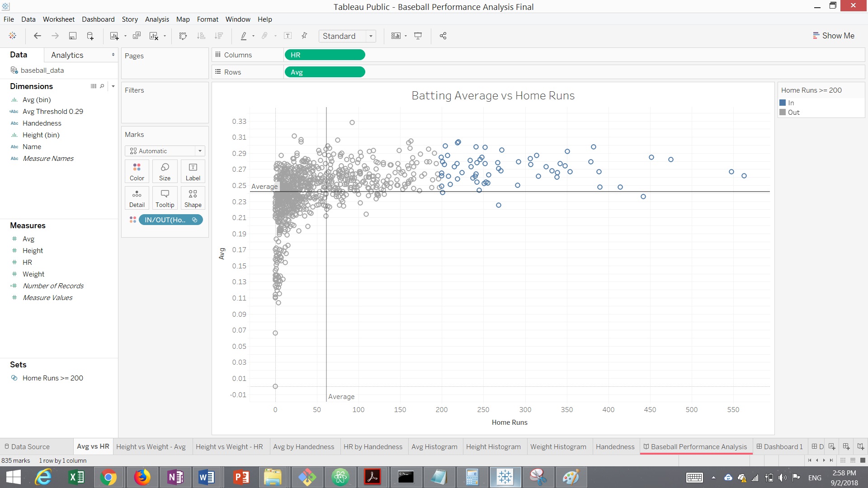Open the Dimensions pane dropdown arrow
This screenshot has height=488, width=868.
(x=113, y=86)
